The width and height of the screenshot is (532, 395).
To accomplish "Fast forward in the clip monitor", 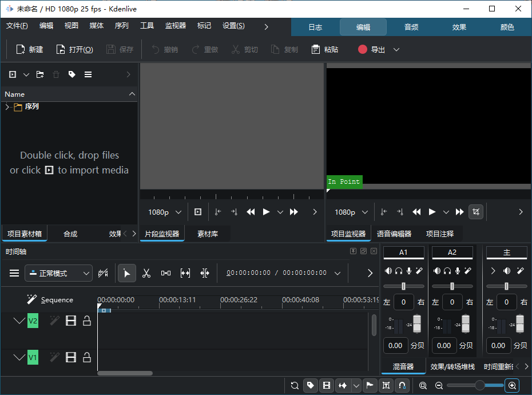I will click(294, 212).
